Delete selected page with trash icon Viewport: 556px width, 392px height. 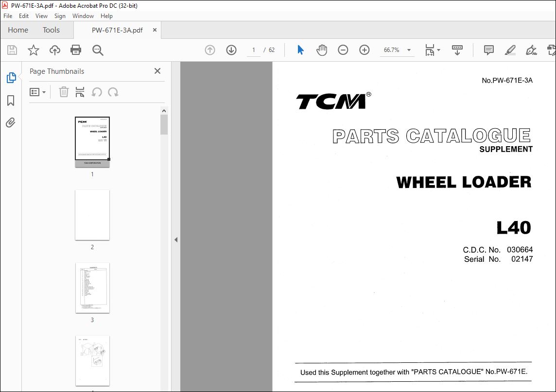tap(64, 92)
